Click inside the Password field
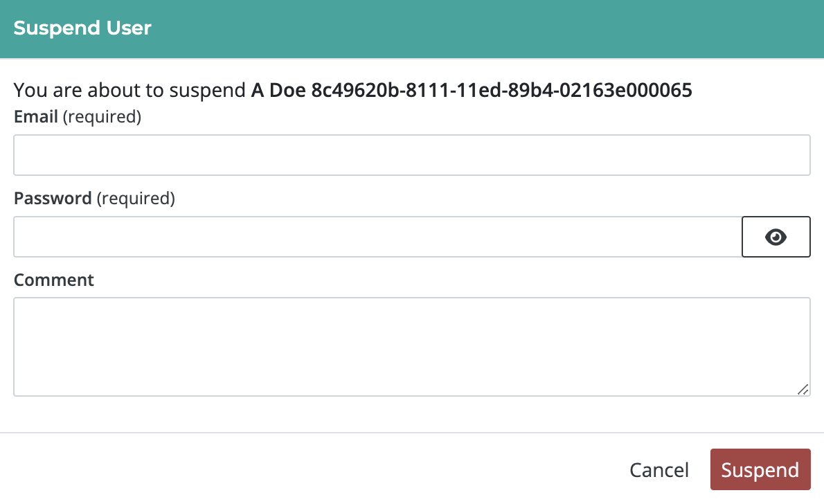The height and width of the screenshot is (504, 824). click(x=374, y=237)
